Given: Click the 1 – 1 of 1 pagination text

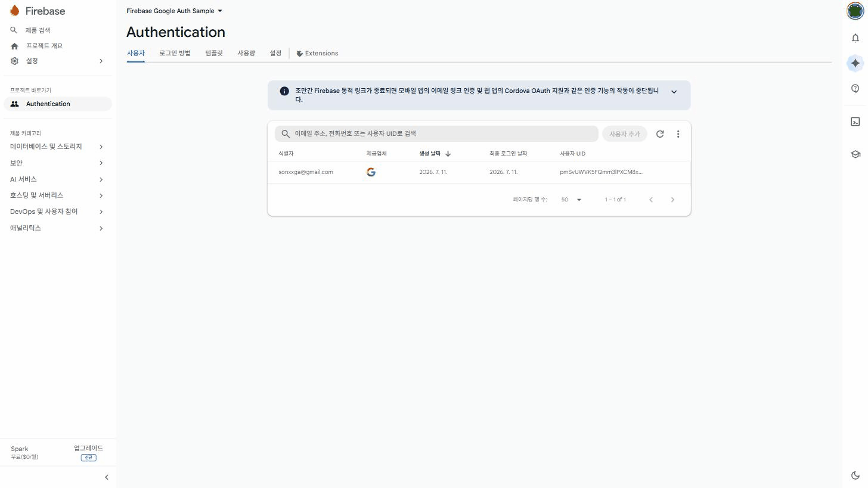Looking at the screenshot, I should pos(615,200).
